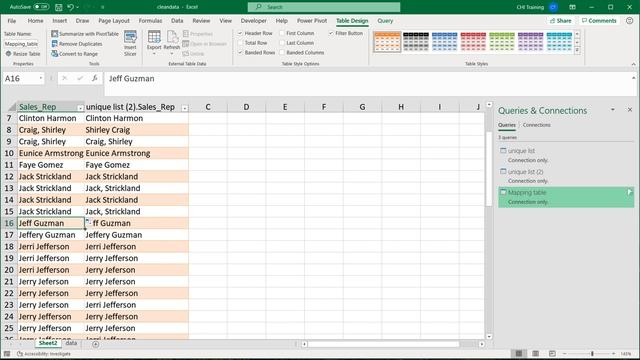Open Queries & Connections pane options arrow
The width and height of the screenshot is (640, 360).
[x=613, y=109]
